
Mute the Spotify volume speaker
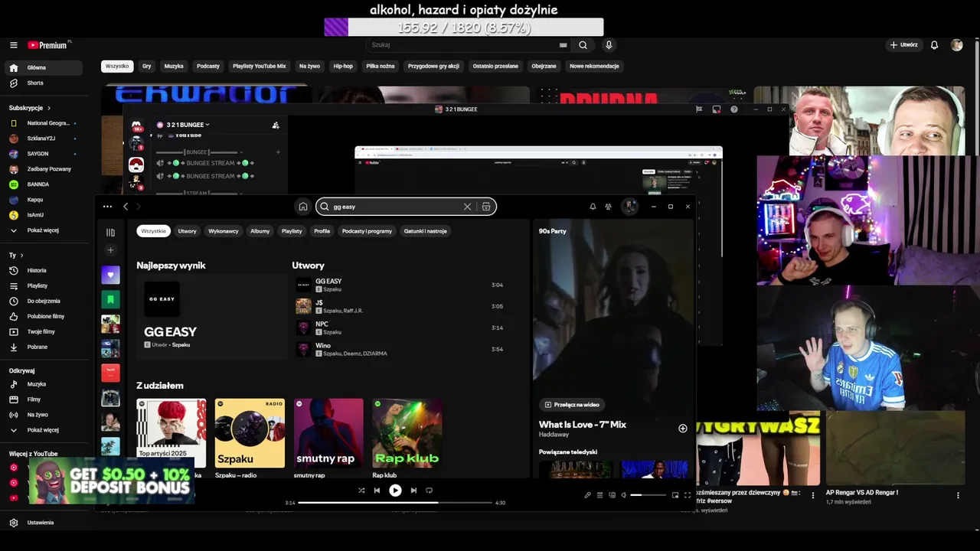[x=623, y=495]
